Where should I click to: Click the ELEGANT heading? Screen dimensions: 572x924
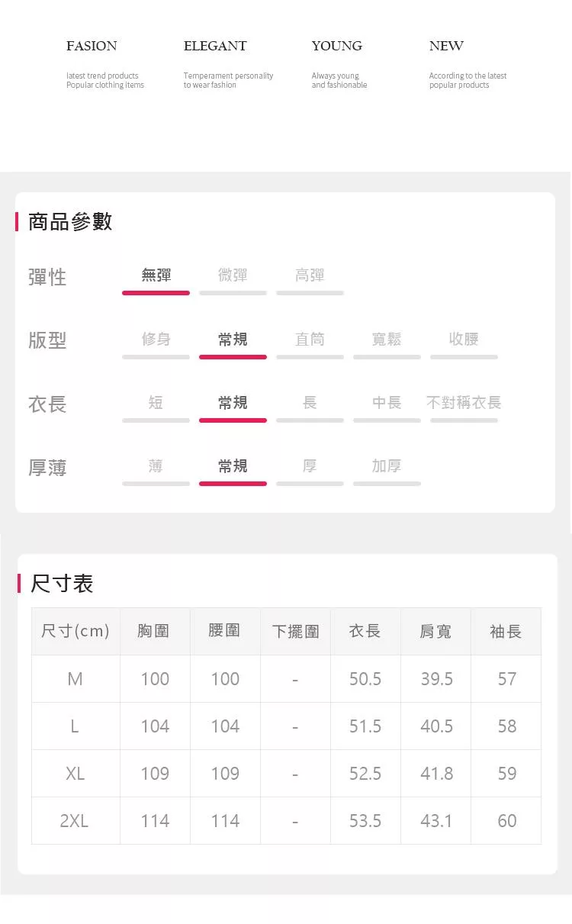215,46
